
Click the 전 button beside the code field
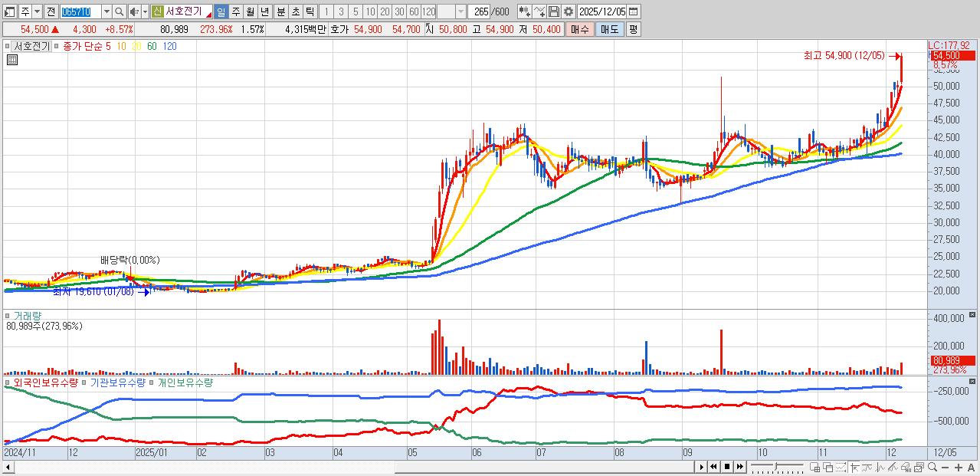tap(51, 11)
